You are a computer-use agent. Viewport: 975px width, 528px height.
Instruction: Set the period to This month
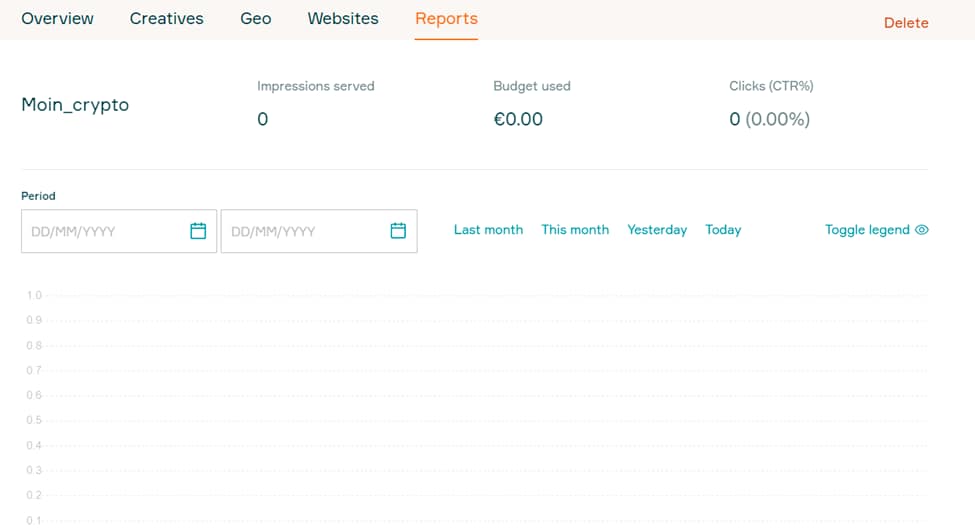(575, 230)
